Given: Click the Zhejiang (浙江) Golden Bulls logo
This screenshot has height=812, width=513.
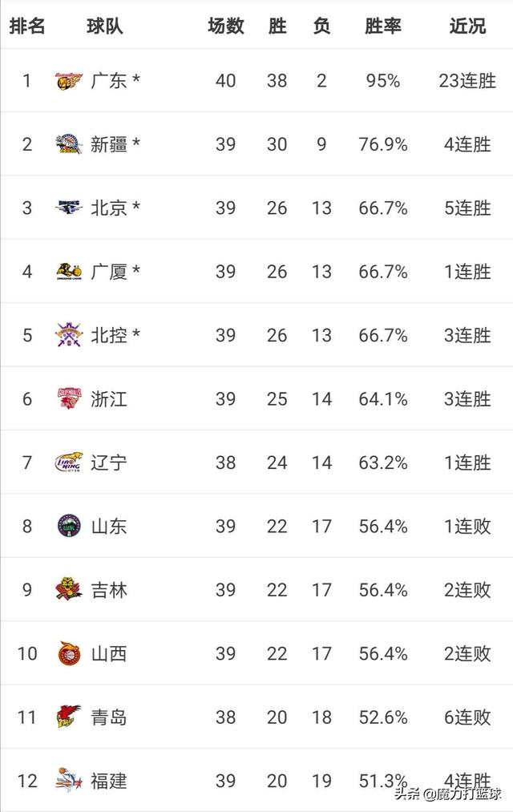Looking at the screenshot, I should (69, 398).
